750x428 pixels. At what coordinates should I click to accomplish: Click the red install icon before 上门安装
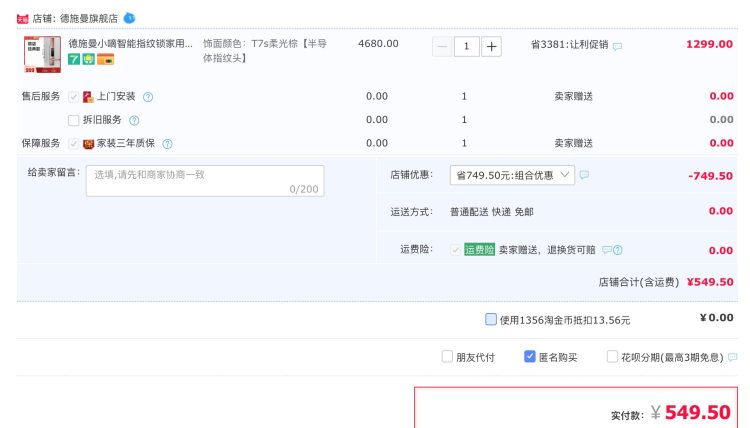click(x=88, y=97)
